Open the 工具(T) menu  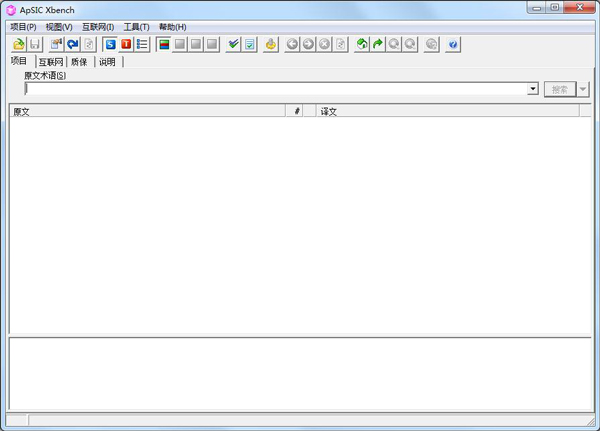click(136, 27)
